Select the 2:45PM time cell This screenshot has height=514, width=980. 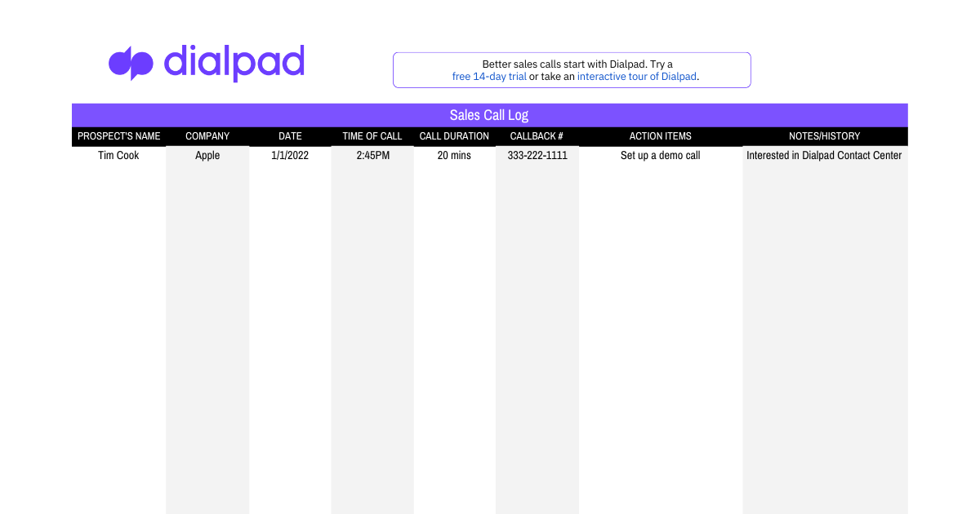click(372, 155)
